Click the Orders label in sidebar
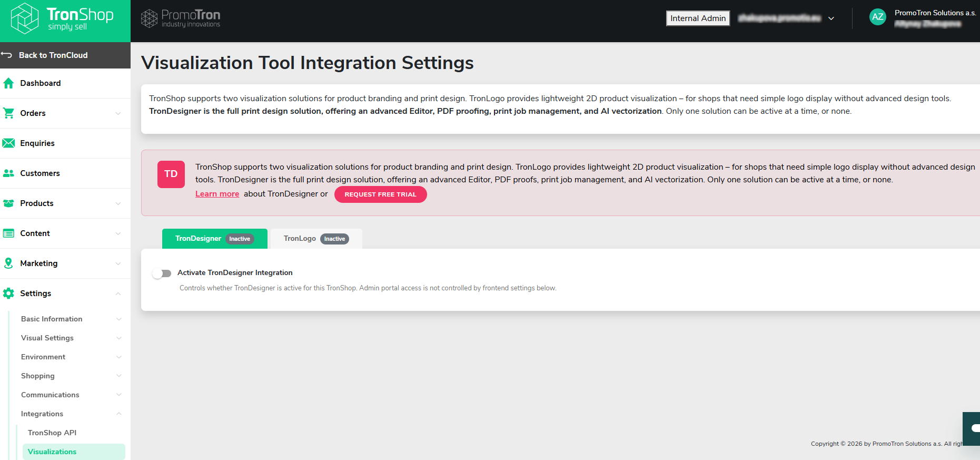Viewport: 980px width, 460px height. (33, 113)
